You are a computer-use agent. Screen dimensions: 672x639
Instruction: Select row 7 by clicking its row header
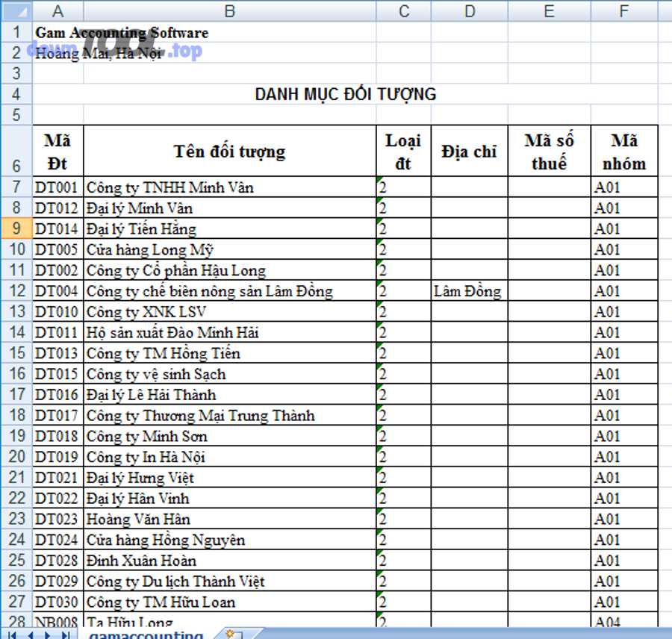pos(16,187)
